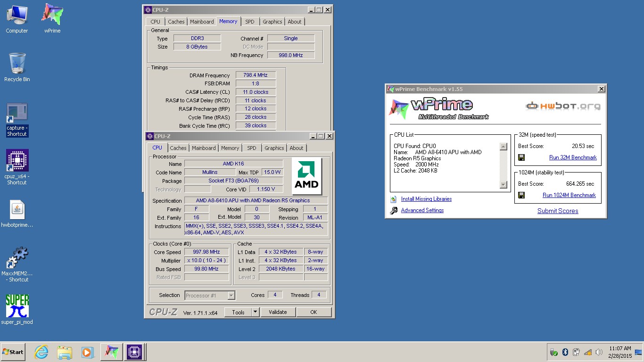Open About tab in front CPU-Z window
Screen dimensions: 644x362
point(297,148)
